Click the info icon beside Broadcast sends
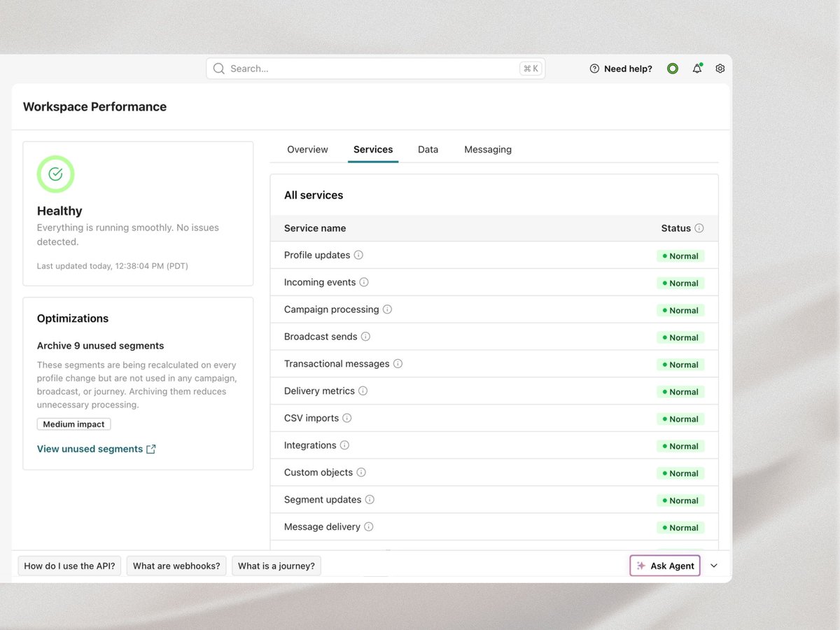Image resolution: width=840 pixels, height=630 pixels. point(365,337)
